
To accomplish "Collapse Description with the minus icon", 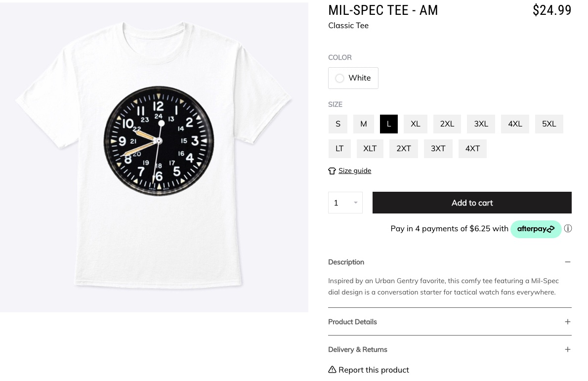I will [567, 262].
